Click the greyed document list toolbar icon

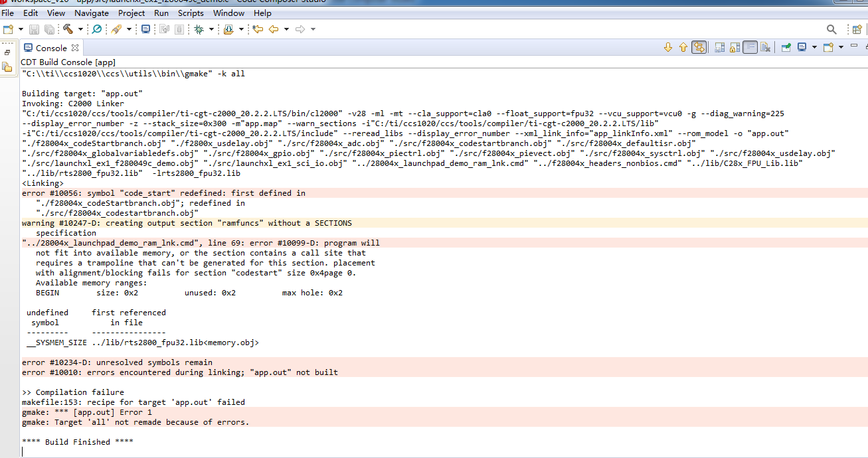pos(179,29)
